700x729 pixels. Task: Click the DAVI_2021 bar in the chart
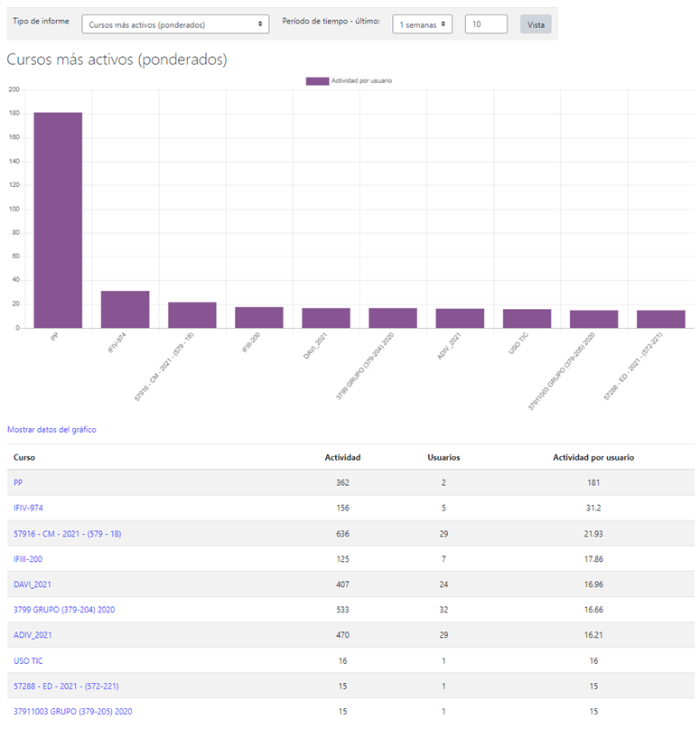(x=326, y=318)
